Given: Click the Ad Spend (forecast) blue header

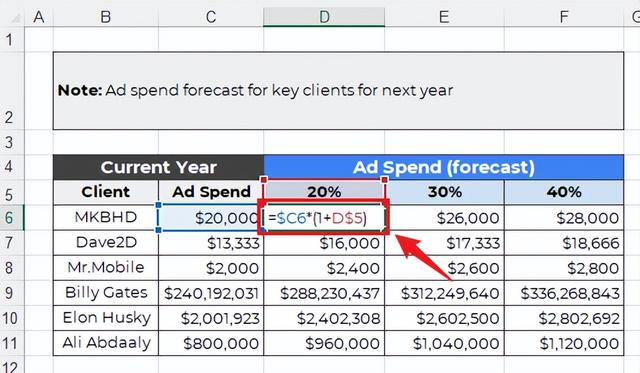Looking at the screenshot, I should (x=444, y=167).
